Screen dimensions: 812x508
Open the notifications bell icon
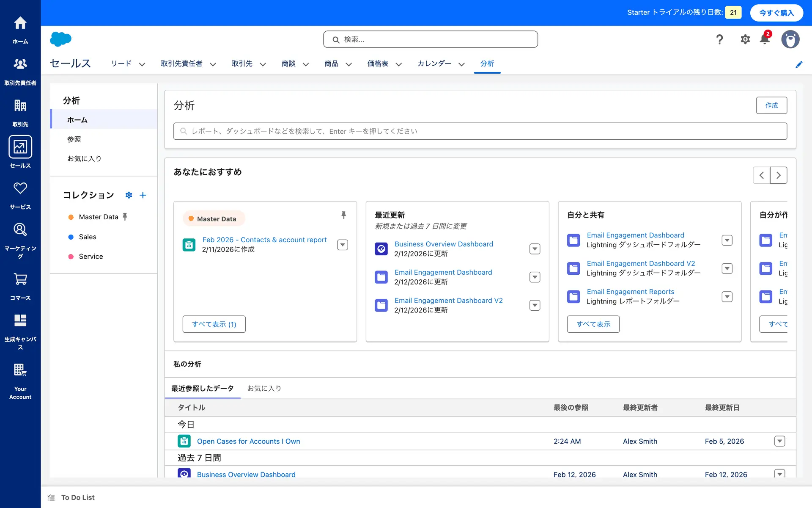(x=765, y=39)
